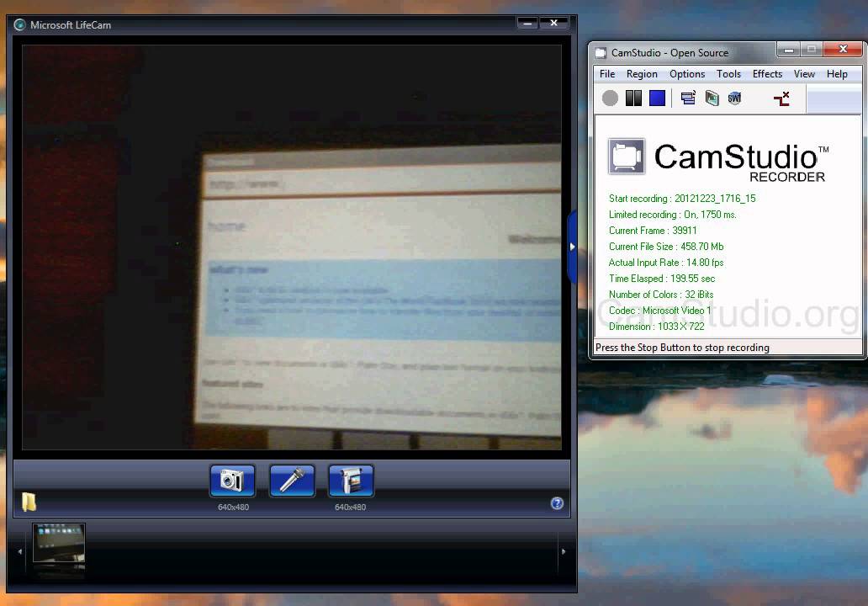This screenshot has width=868, height=606.
Task: Open the Effects menu
Action: 767,74
